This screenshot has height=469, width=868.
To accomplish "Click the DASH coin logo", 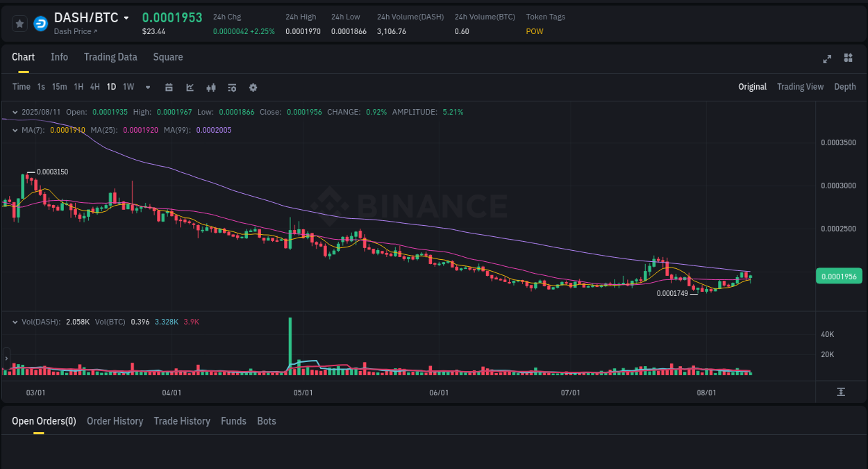I will pos(40,24).
